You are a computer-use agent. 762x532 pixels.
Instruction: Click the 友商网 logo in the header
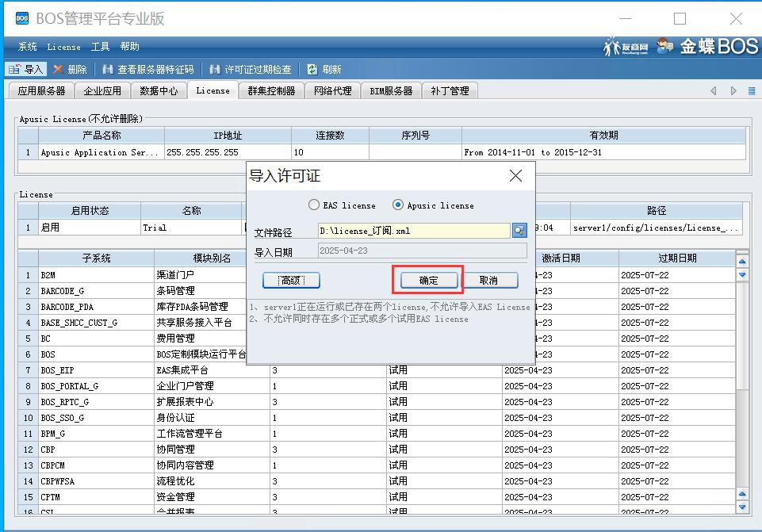(626, 47)
